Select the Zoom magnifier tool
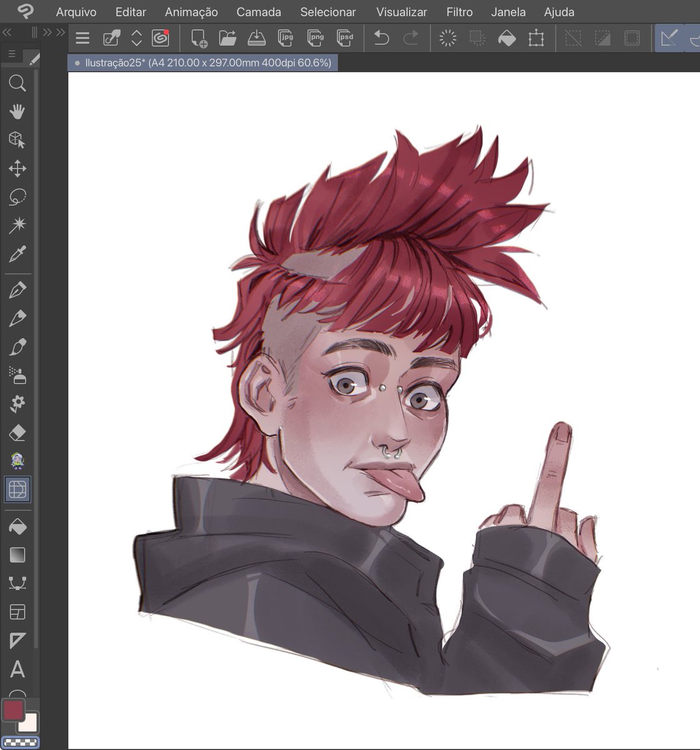The width and height of the screenshot is (700, 750). coord(17,83)
